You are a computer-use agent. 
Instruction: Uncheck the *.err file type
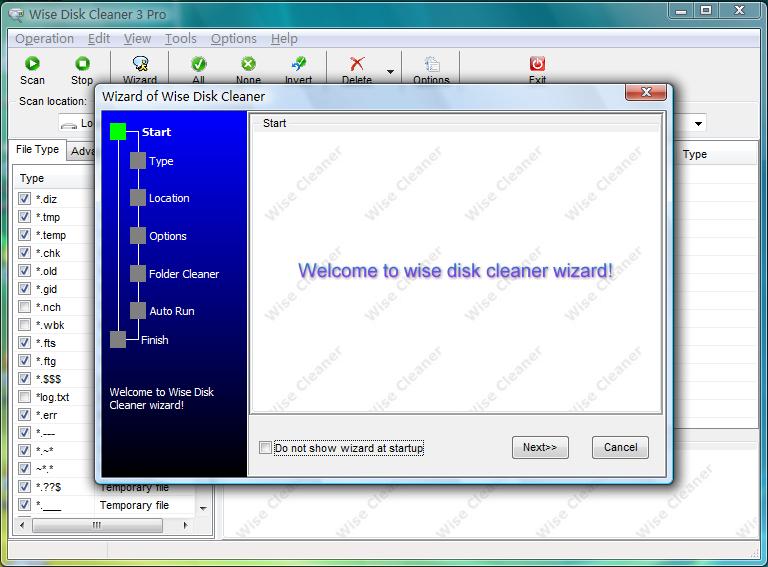(24, 415)
